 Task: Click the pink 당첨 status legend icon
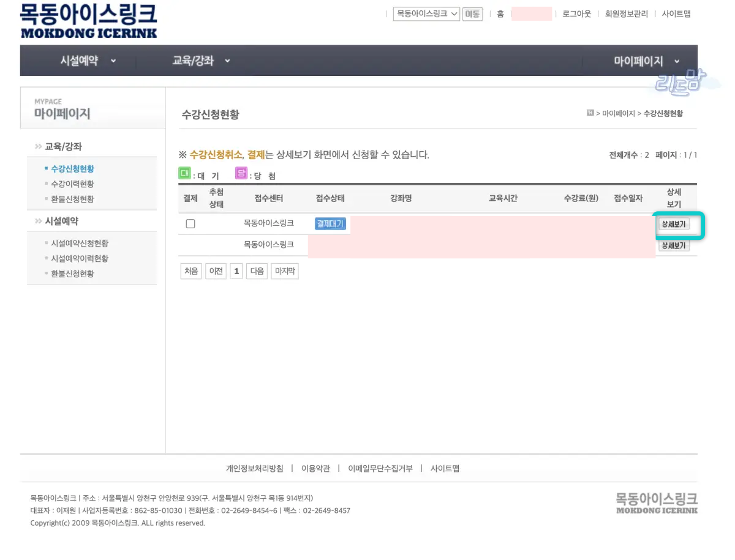(241, 173)
